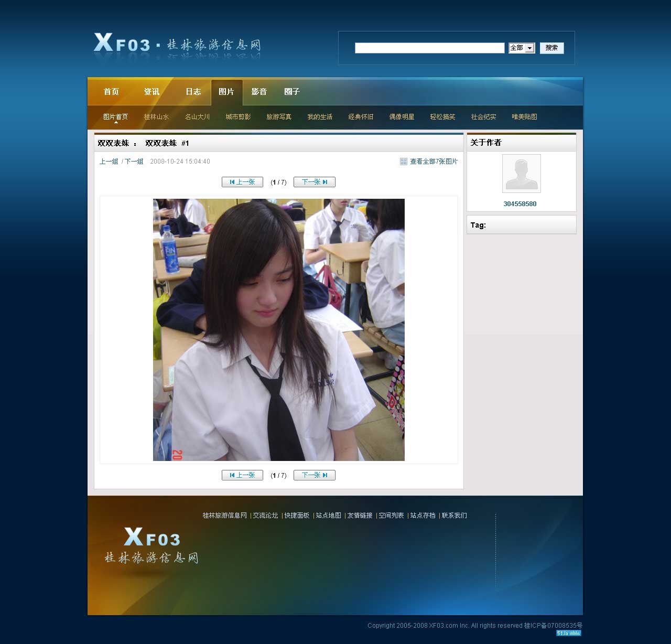This screenshot has height=644, width=671.
Task: Open the 站点地图 footer link
Action: click(x=328, y=516)
